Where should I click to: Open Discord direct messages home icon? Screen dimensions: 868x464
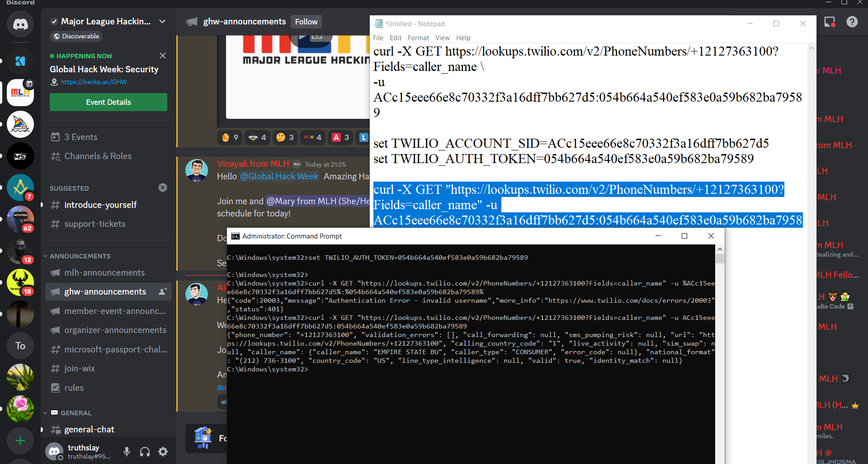point(20,24)
